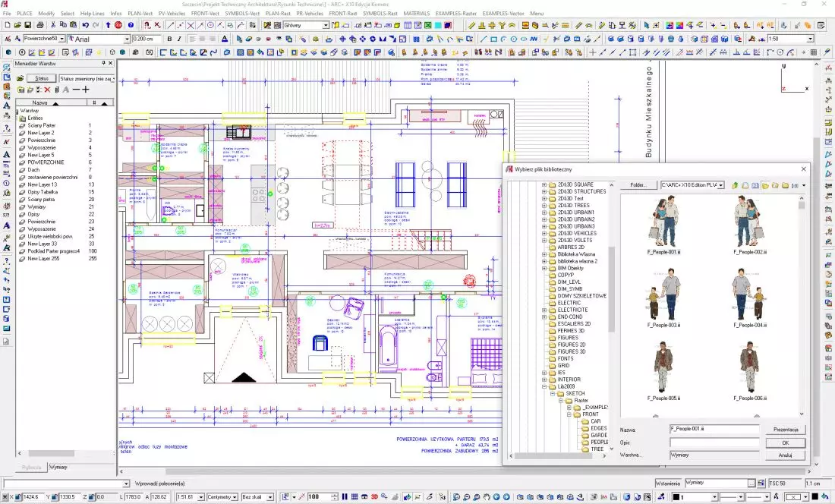The image size is (835, 504).
Task: Open the 1:50 scale dropdown in toolbar
Action: tap(810, 39)
